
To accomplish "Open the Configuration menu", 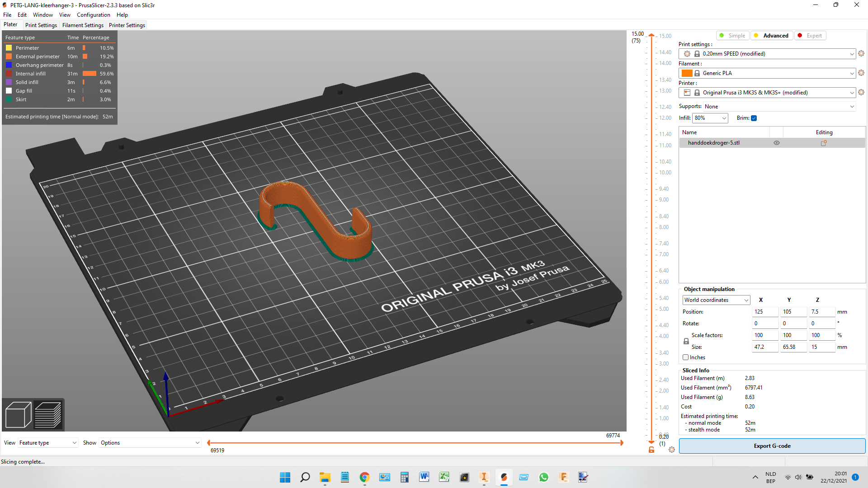I will pyautogui.click(x=93, y=15).
